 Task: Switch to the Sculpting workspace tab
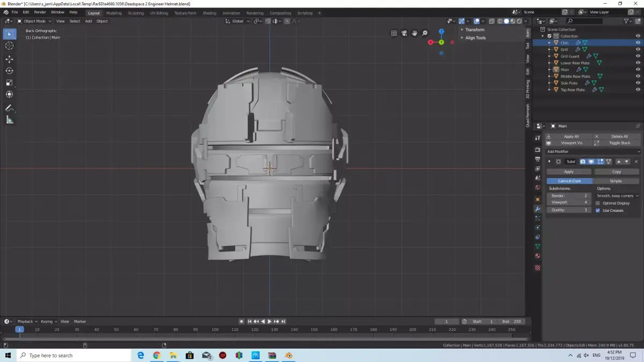pos(135,13)
